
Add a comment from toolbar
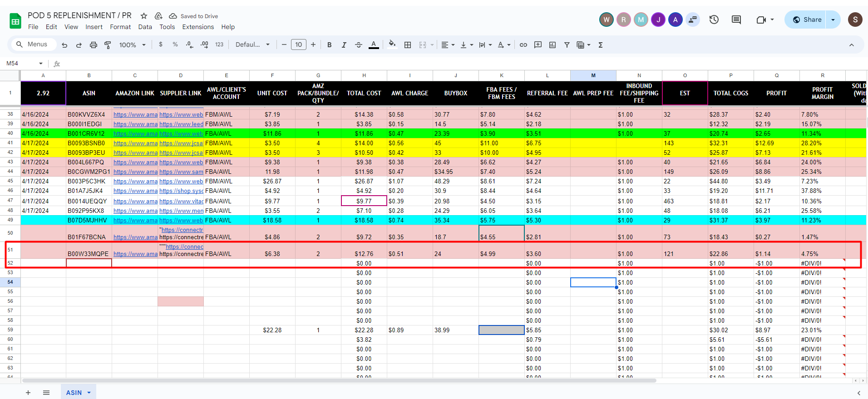[x=538, y=45]
